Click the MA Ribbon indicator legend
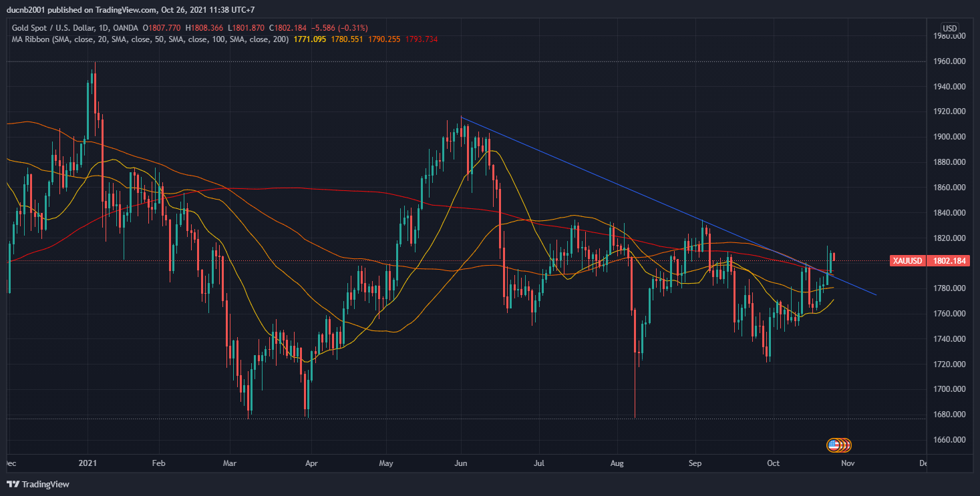The width and height of the screenshot is (980, 496). point(151,39)
